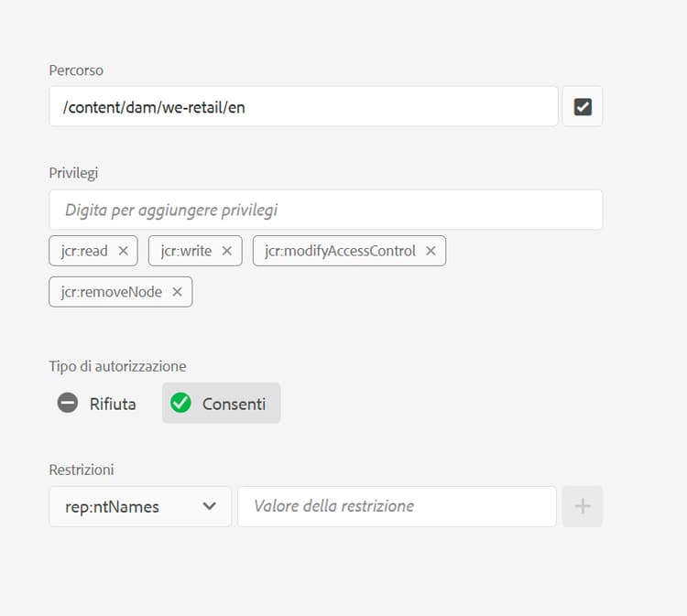The width and height of the screenshot is (687, 616).
Task: Click the Privilegi field label
Action: [73, 172]
